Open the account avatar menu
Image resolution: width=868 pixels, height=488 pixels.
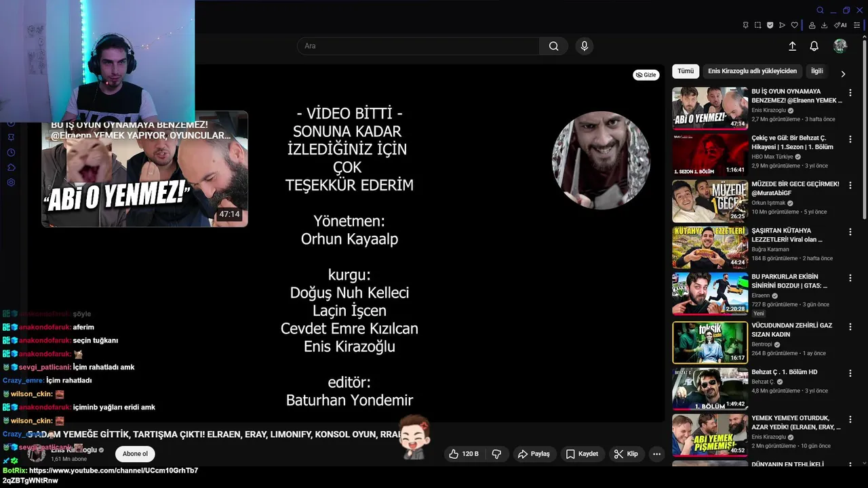pos(840,46)
